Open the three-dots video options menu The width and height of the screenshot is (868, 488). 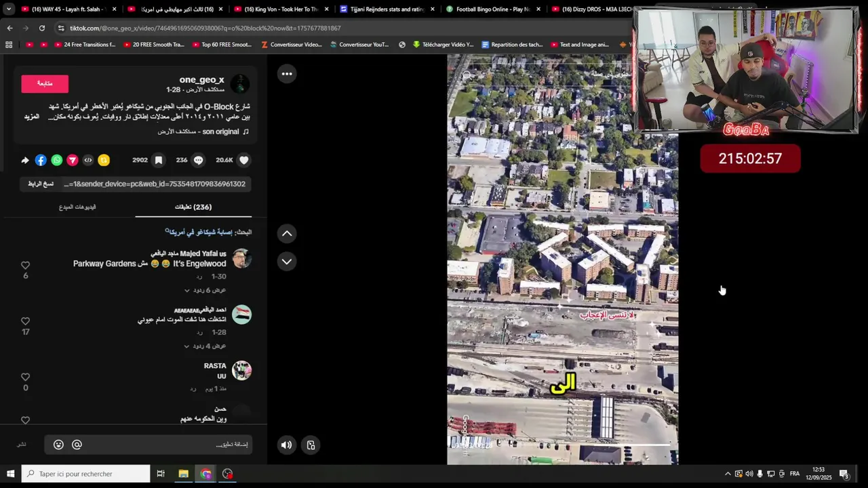[x=287, y=74]
